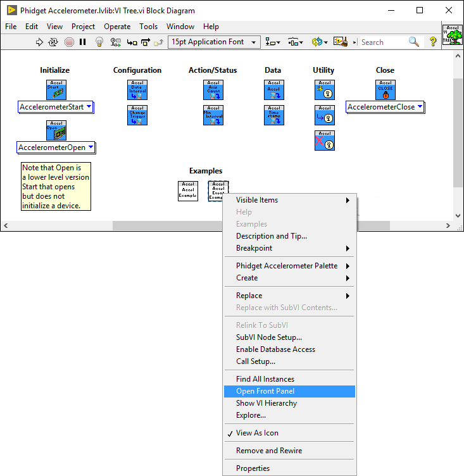Open the AccelerometerOpen polymorphic selector
Screen dimensions: 464x476
(x=56, y=147)
